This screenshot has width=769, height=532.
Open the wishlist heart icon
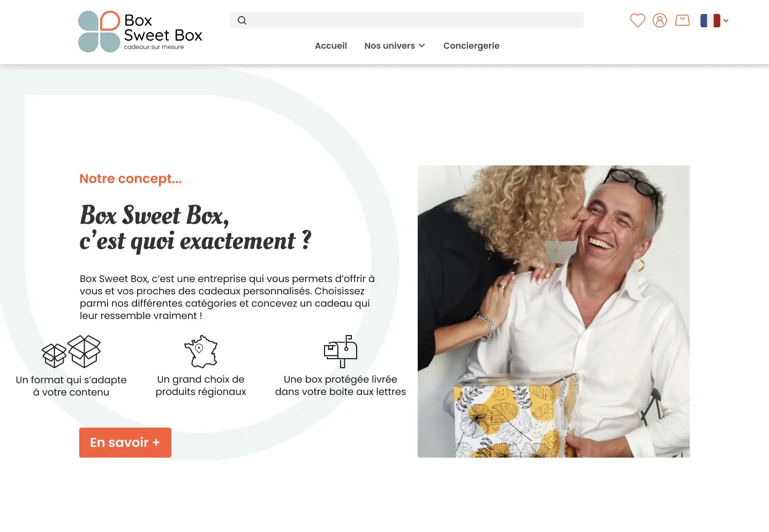coord(637,20)
